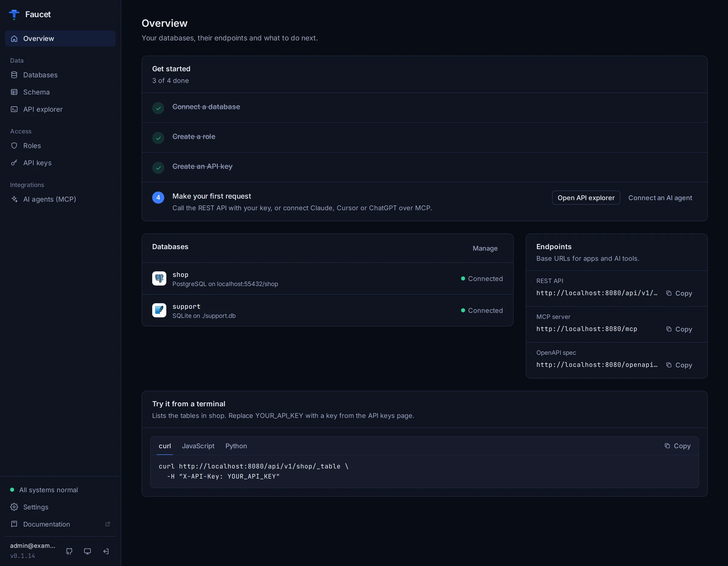This screenshot has width=728, height=566.
Task: Click the v0.1.14 version text
Action: click(x=22, y=556)
